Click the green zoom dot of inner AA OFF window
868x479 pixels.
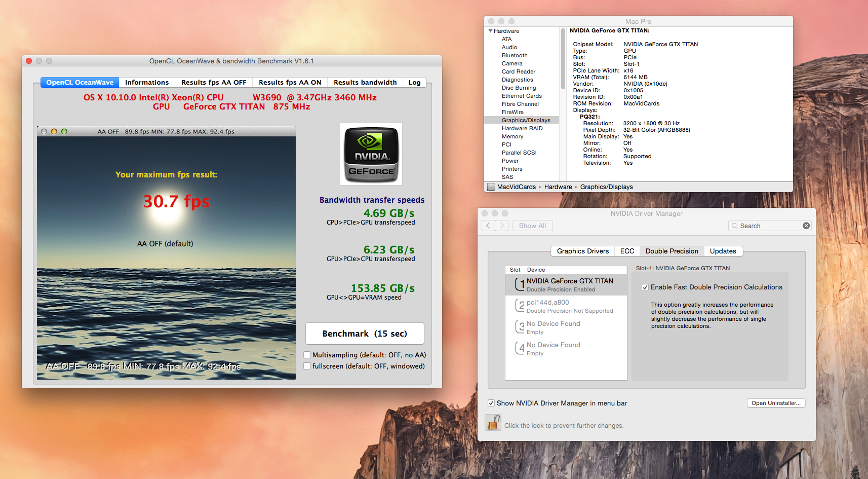[x=64, y=131]
